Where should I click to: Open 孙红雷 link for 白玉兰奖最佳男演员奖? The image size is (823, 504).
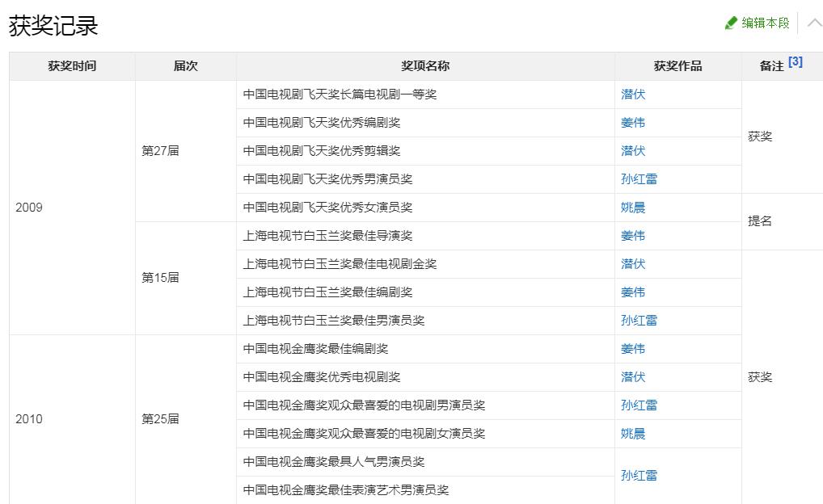639,320
